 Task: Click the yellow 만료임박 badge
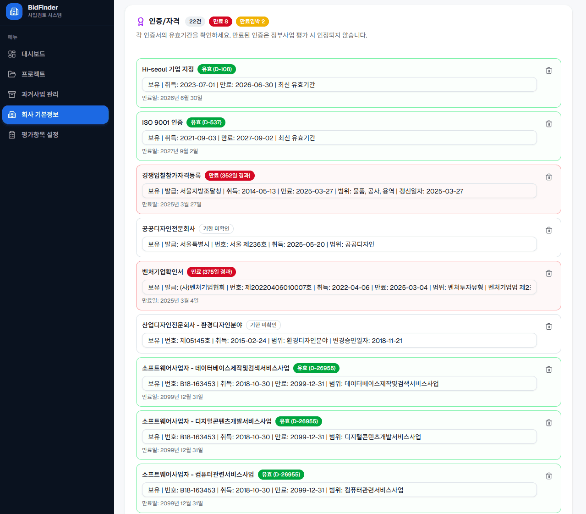point(252,21)
